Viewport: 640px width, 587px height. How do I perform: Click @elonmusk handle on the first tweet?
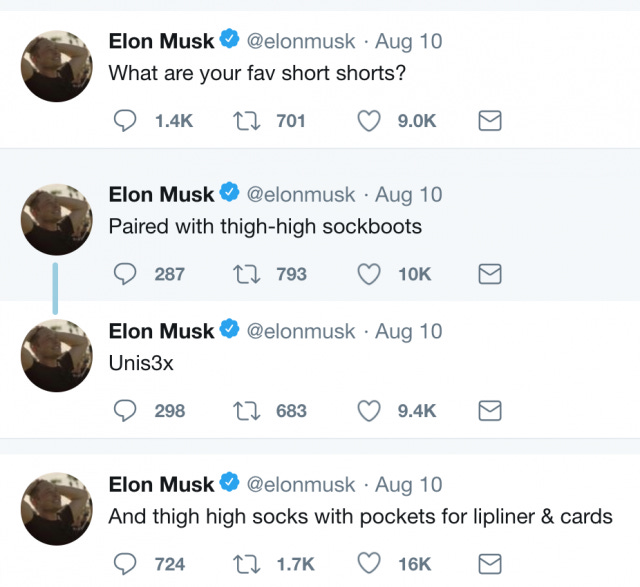pos(300,41)
